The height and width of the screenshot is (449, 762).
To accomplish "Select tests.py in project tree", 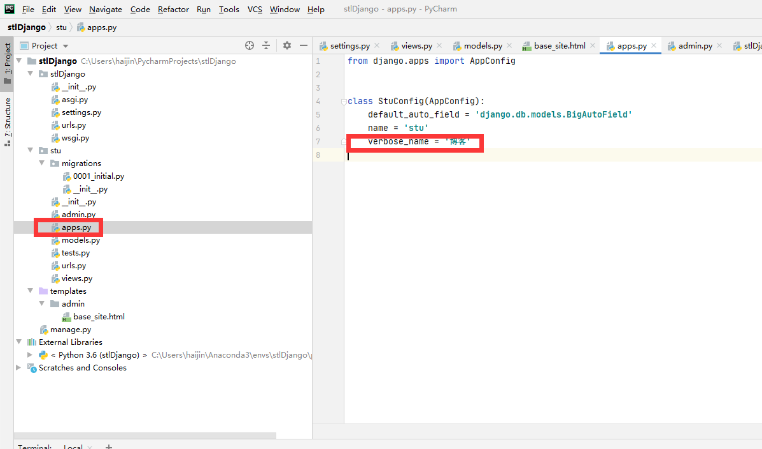I will pos(75,253).
